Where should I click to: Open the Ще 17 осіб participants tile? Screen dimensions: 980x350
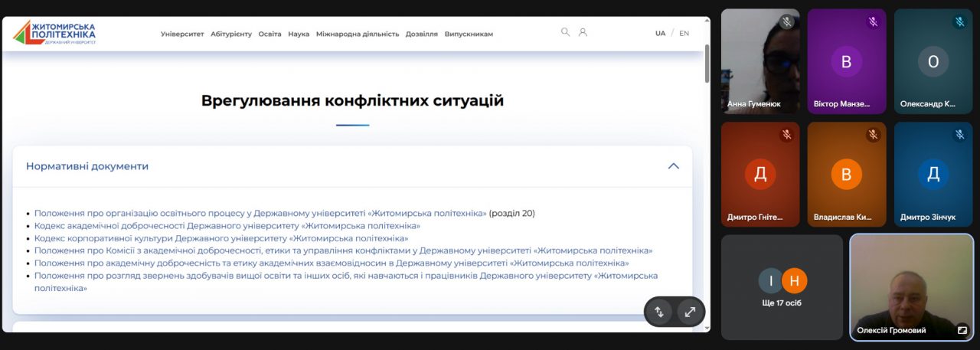[x=782, y=286]
